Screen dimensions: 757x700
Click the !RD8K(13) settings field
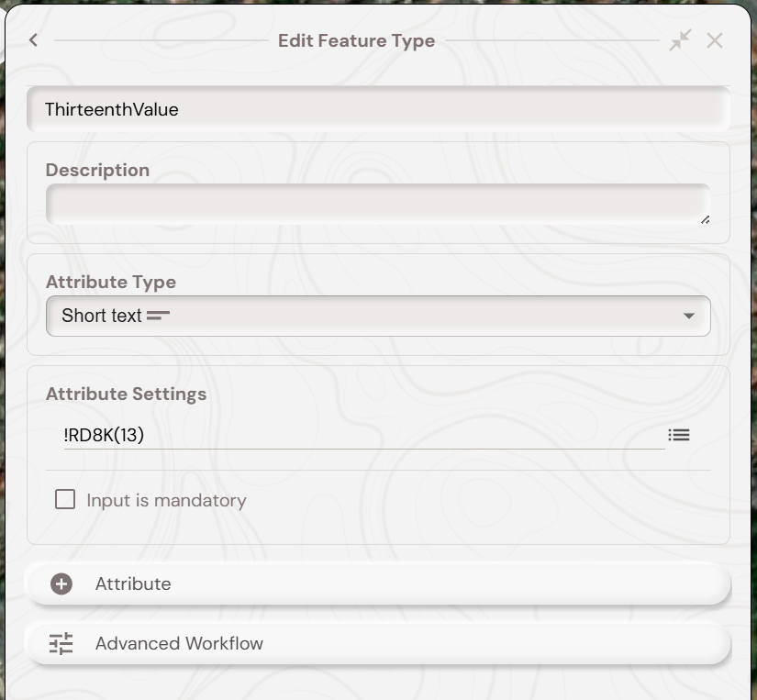click(362, 435)
